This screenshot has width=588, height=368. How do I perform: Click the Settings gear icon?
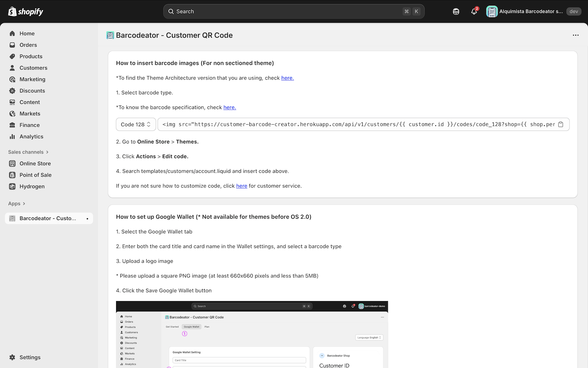coord(12,357)
